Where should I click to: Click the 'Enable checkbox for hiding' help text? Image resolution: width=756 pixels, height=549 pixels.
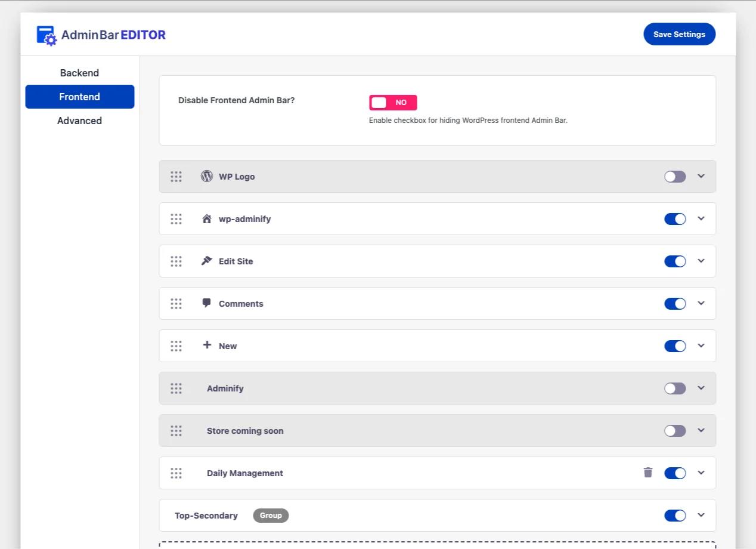pos(468,121)
